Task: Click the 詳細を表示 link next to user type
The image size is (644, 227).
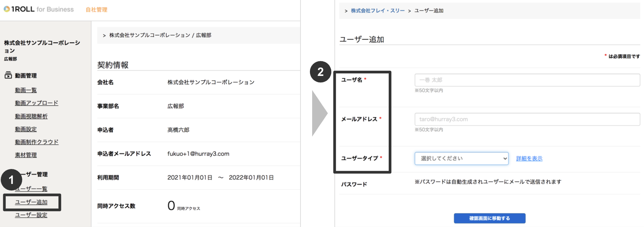Action: (528, 158)
